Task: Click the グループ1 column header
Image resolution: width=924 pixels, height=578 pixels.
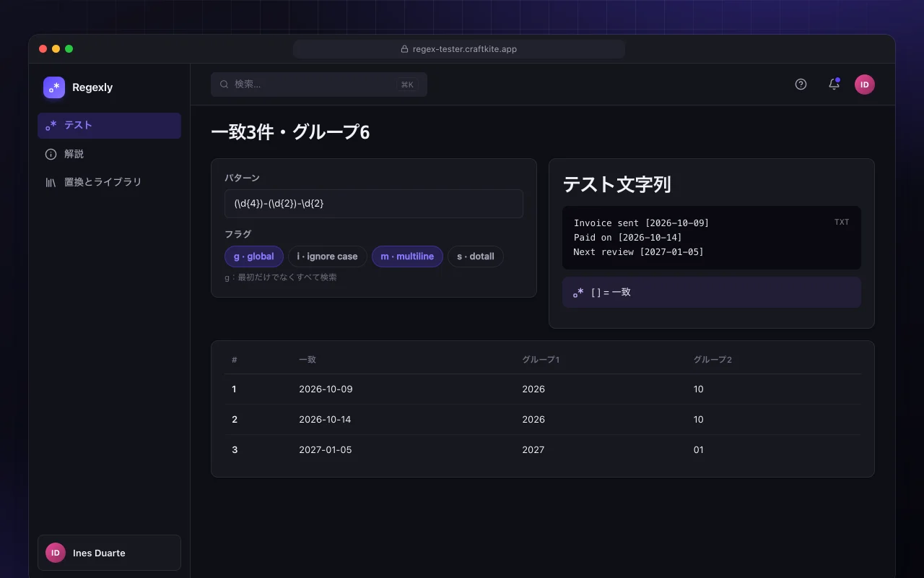Action: point(541,360)
